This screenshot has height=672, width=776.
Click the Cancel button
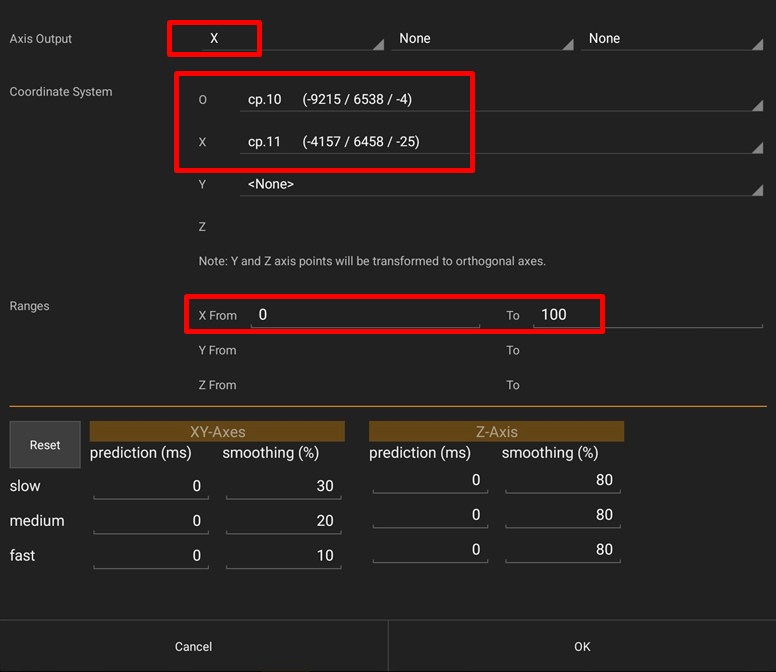[x=193, y=647]
